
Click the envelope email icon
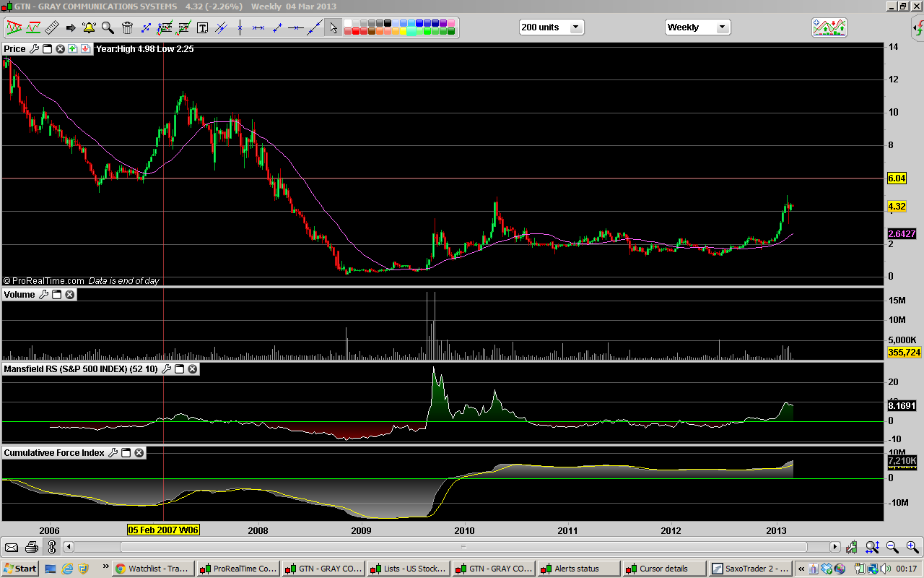pos(12,547)
